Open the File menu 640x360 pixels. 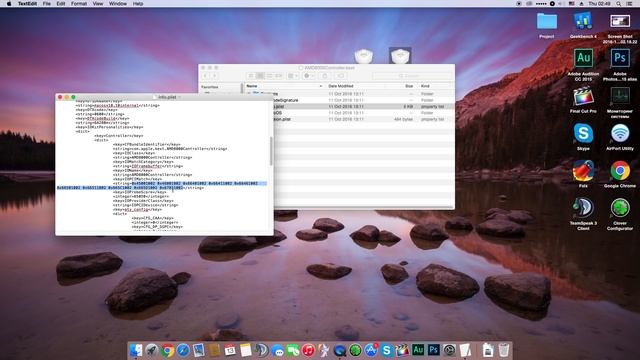click(x=47, y=4)
